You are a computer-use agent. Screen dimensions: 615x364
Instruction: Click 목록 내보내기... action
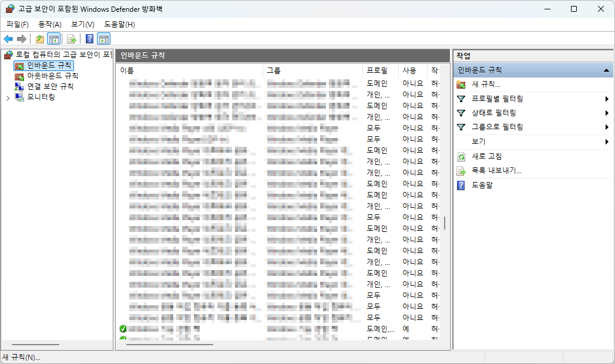(496, 170)
